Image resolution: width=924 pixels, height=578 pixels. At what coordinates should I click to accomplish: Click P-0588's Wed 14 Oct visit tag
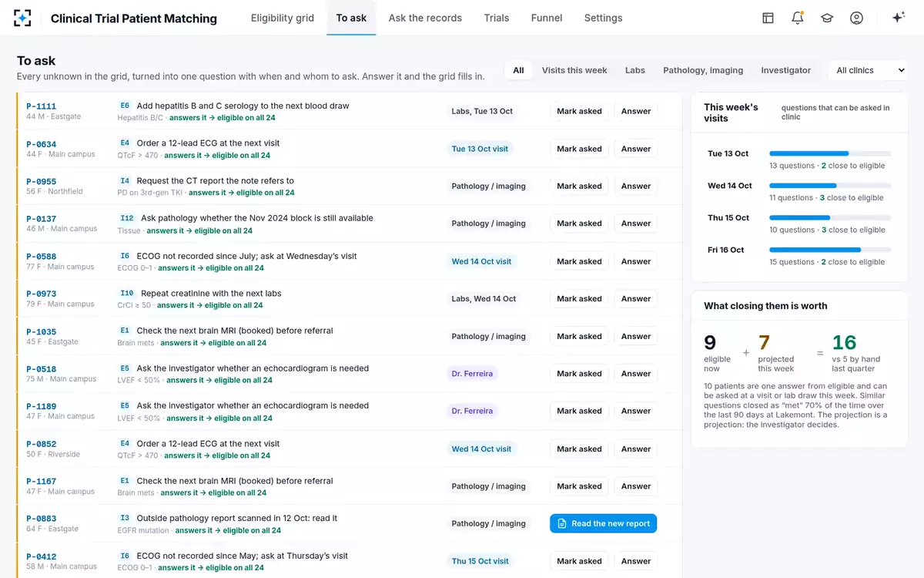pyautogui.click(x=481, y=261)
